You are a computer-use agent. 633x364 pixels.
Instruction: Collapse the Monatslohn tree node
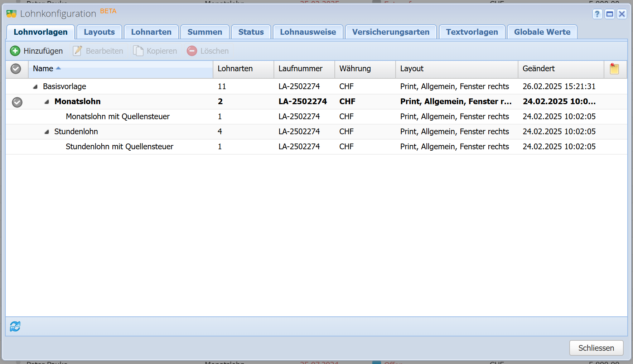point(47,102)
